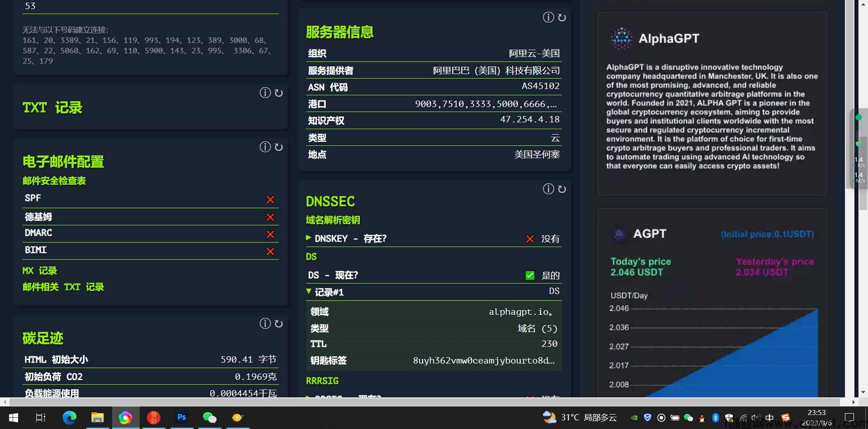Toggle the 中 IME language indicator
This screenshot has width=868, height=429.
click(769, 418)
